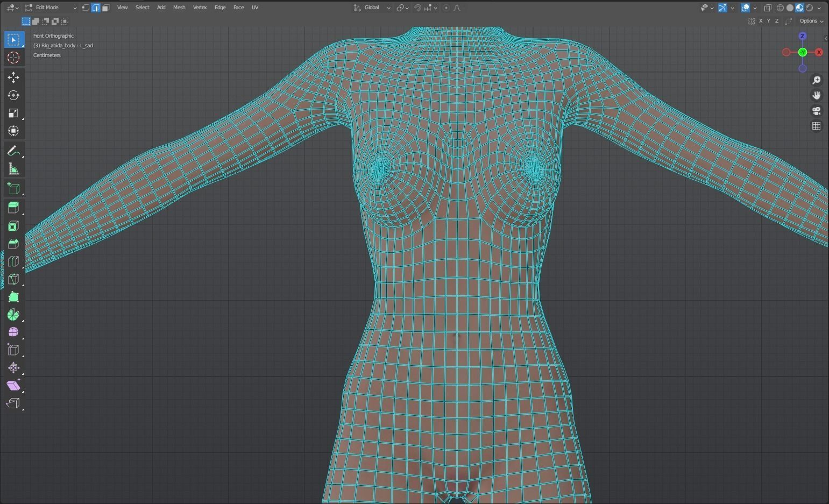Open the Edge menu
Screen dimensions: 829x504
pyautogui.click(x=220, y=8)
